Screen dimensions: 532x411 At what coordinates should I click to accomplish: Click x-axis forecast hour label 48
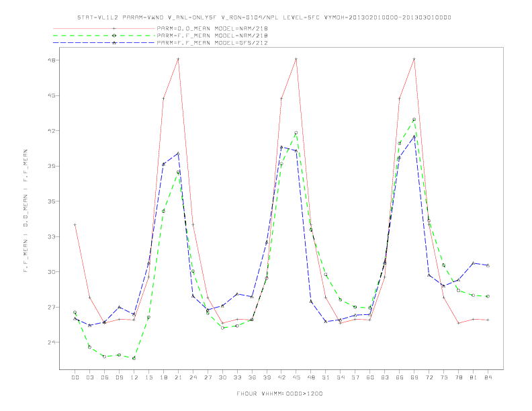click(x=311, y=377)
